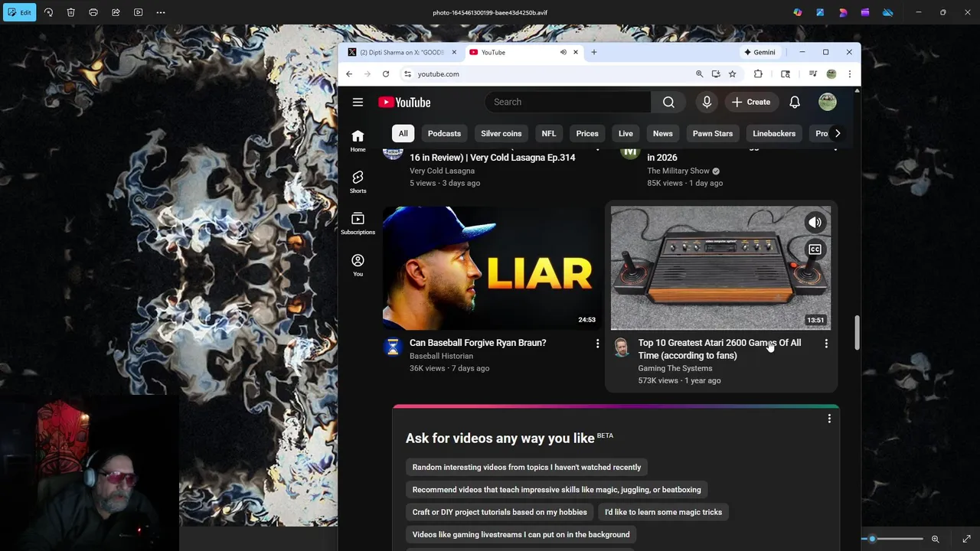This screenshot has height=551, width=980.
Task: Mute the YouTube tab via speaker icon
Action: pos(563,52)
